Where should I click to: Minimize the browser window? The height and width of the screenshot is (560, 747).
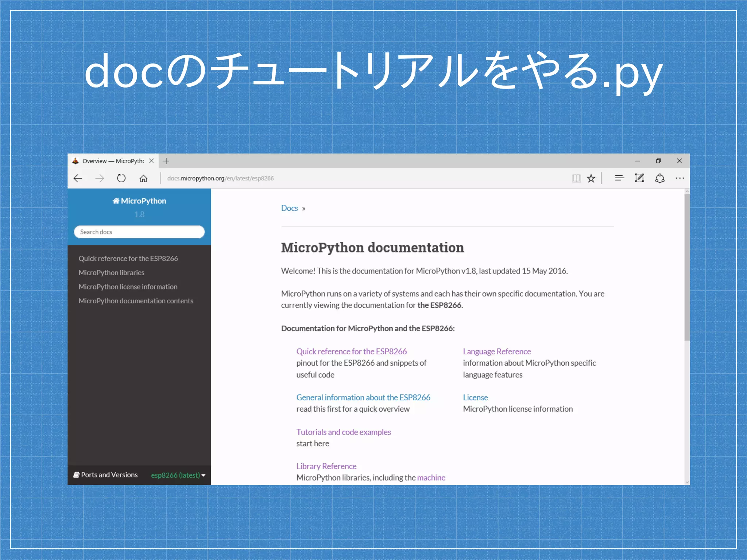pyautogui.click(x=638, y=161)
